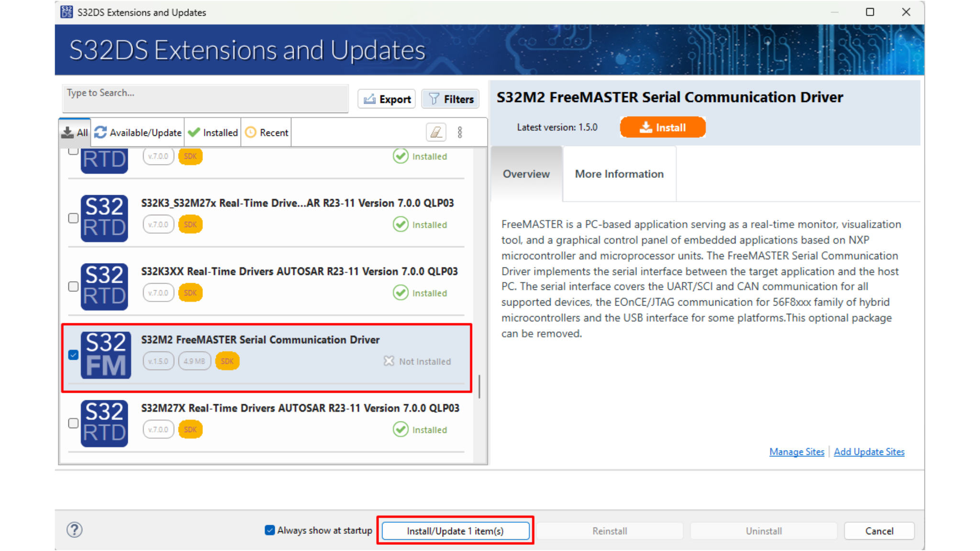
Task: Select 'S32K3XX Real-Time Drivers AUTOSAR R23-11' row title
Action: [x=300, y=272]
